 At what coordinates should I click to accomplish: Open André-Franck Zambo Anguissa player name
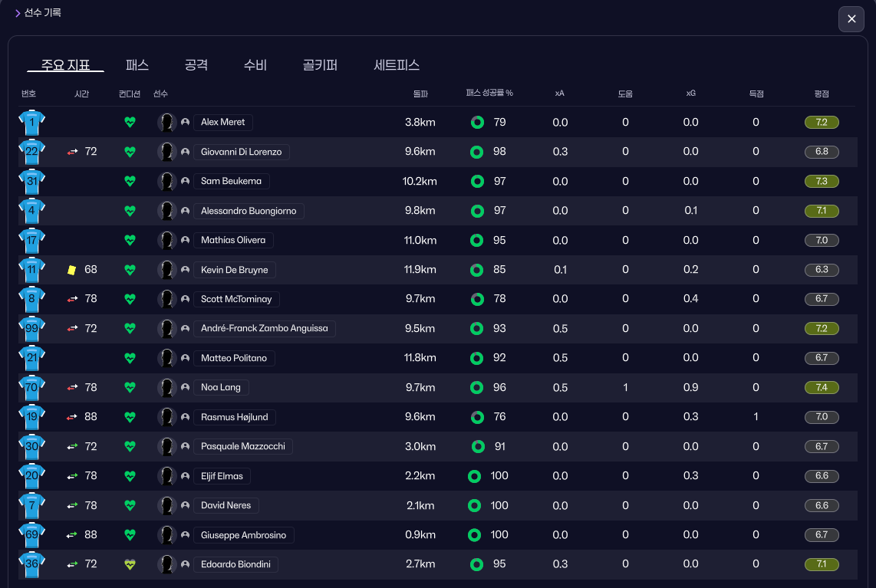point(264,328)
